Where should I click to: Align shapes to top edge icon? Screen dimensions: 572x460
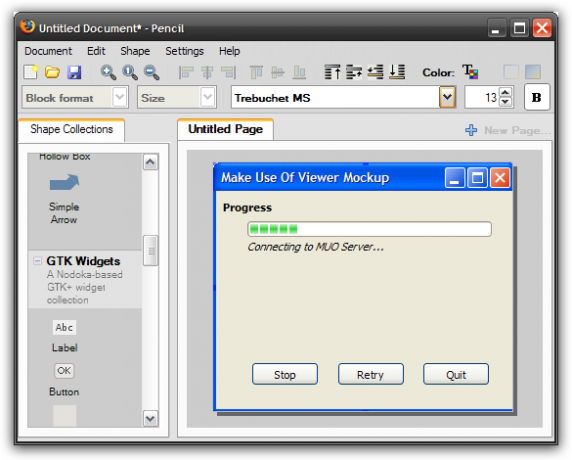pos(256,72)
